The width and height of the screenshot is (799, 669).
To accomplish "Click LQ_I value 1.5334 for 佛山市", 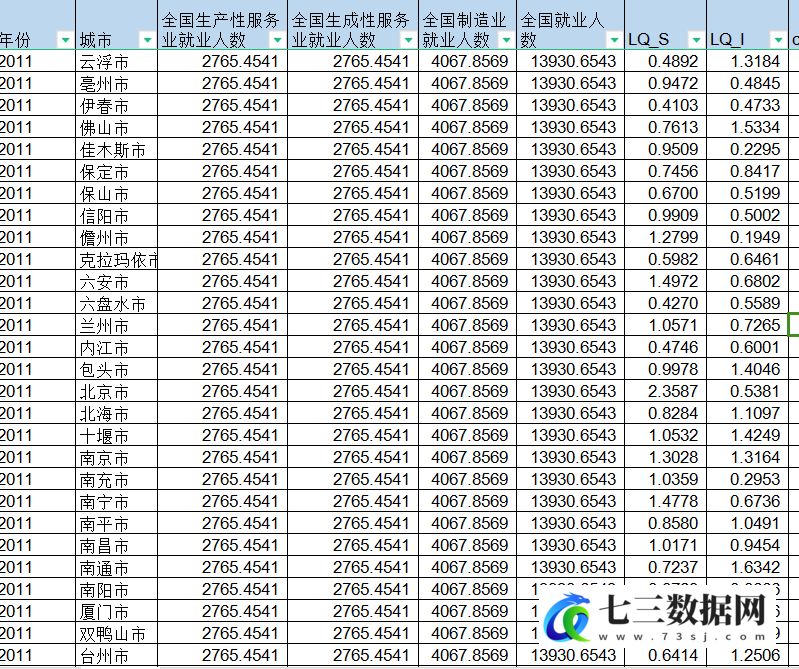I will pyautogui.click(x=755, y=127).
